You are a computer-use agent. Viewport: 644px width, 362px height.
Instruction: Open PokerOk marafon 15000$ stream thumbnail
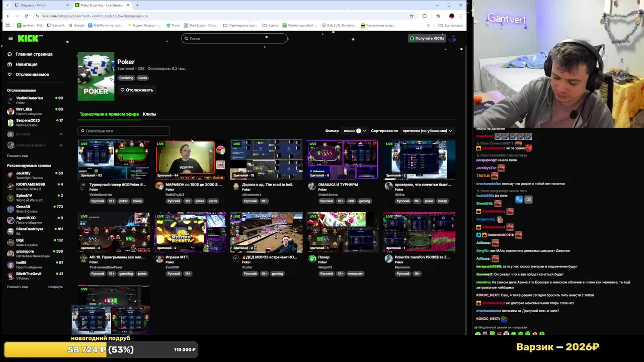pos(419,232)
